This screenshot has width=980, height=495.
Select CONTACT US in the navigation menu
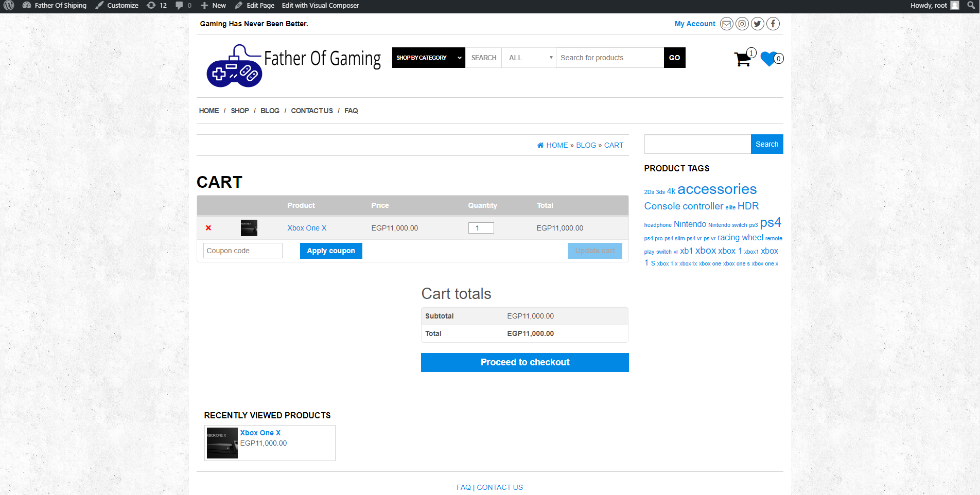tap(311, 111)
